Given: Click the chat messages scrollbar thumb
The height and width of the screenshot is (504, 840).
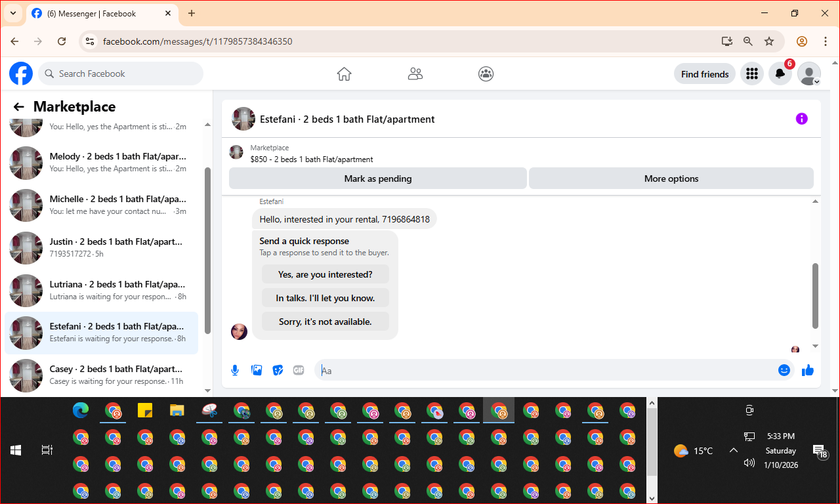Looking at the screenshot, I should tap(816, 296).
